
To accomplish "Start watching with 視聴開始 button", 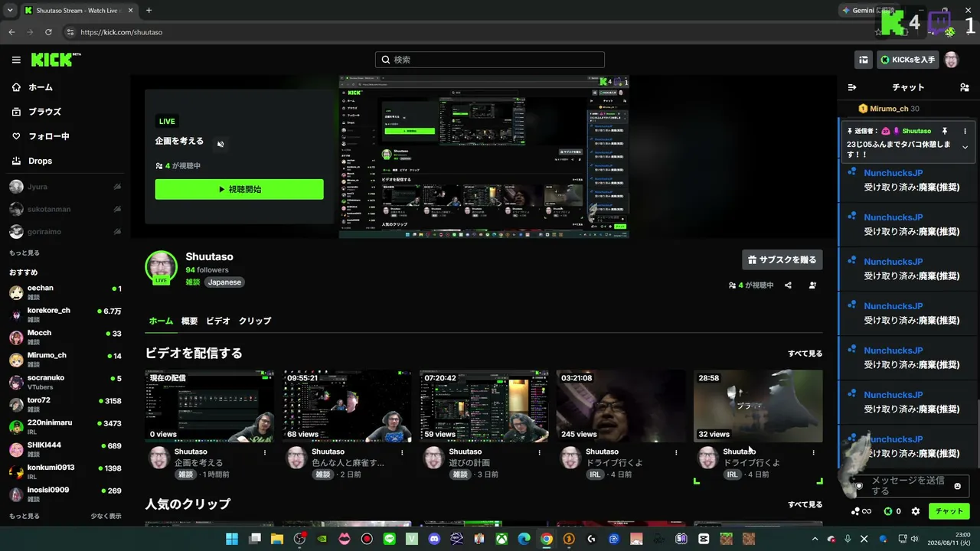I will point(240,189).
